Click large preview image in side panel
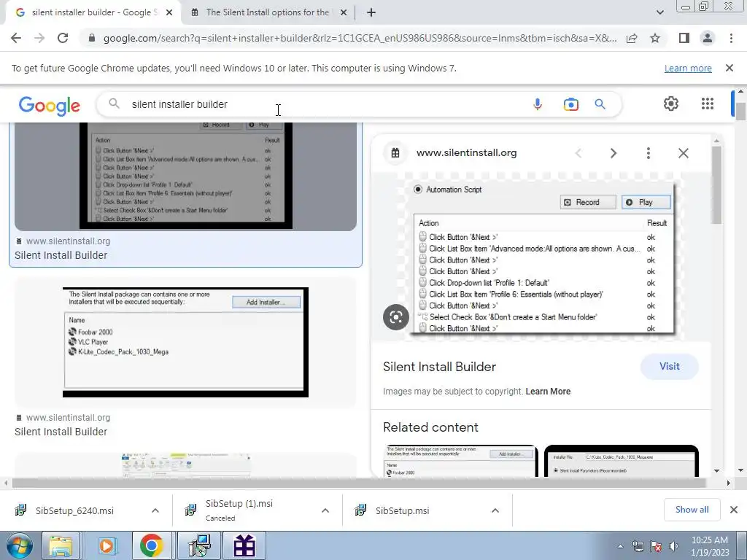This screenshot has height=560, width=747. pos(543,257)
